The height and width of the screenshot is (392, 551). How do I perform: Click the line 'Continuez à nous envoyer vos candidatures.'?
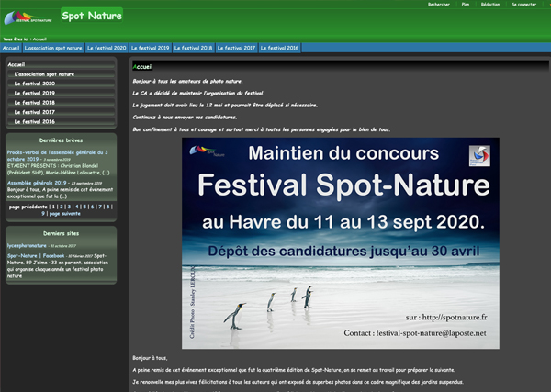click(185, 117)
